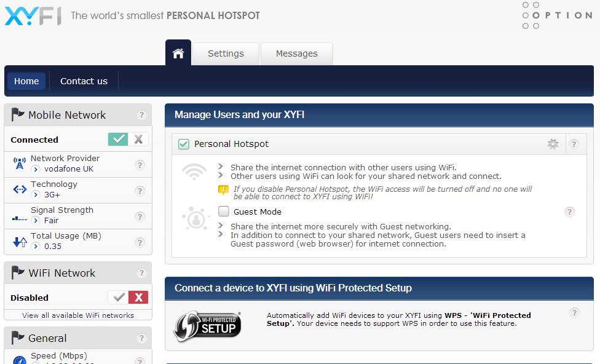Viewport: 600px width, 364px height.
Task: Expand the vodafone UK provider arrow
Action: pyautogui.click(x=36, y=169)
